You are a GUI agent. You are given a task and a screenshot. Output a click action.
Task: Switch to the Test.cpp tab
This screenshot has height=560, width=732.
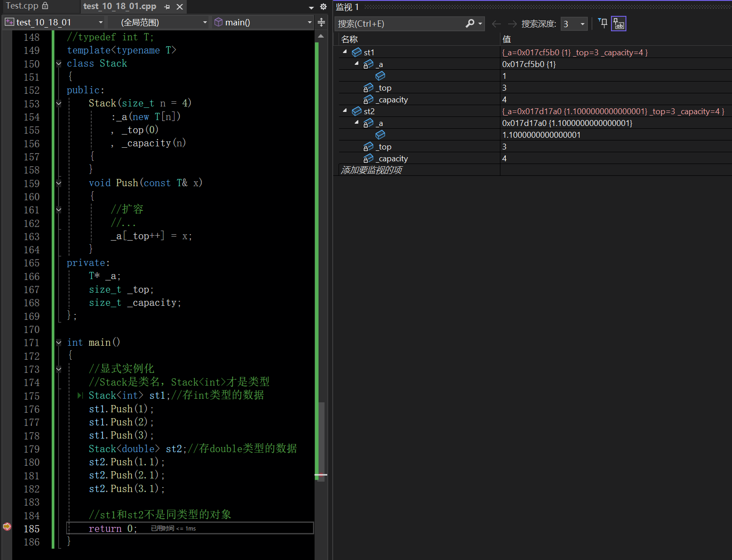tap(23, 6)
